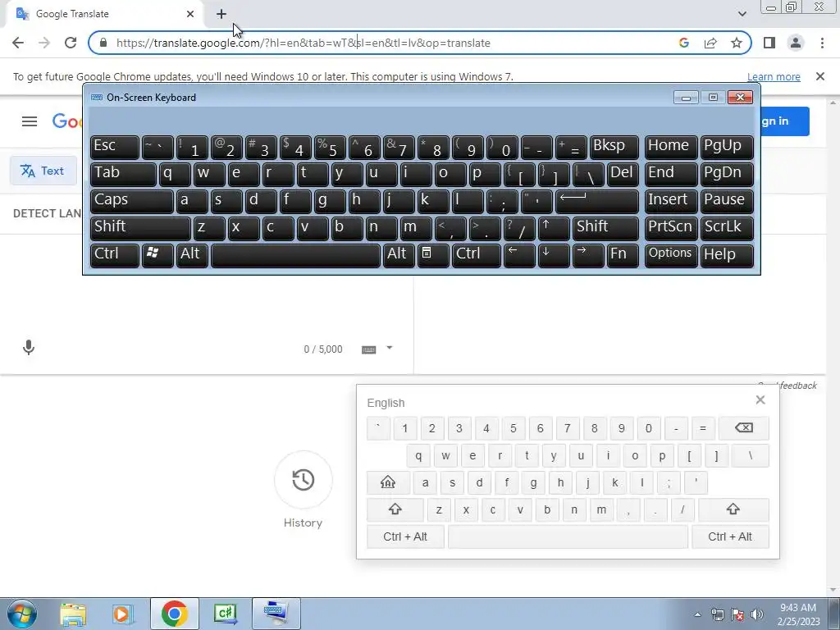Image resolution: width=840 pixels, height=630 pixels.
Task: Select DETECT LANGUAGE source tab
Action: pos(47,213)
